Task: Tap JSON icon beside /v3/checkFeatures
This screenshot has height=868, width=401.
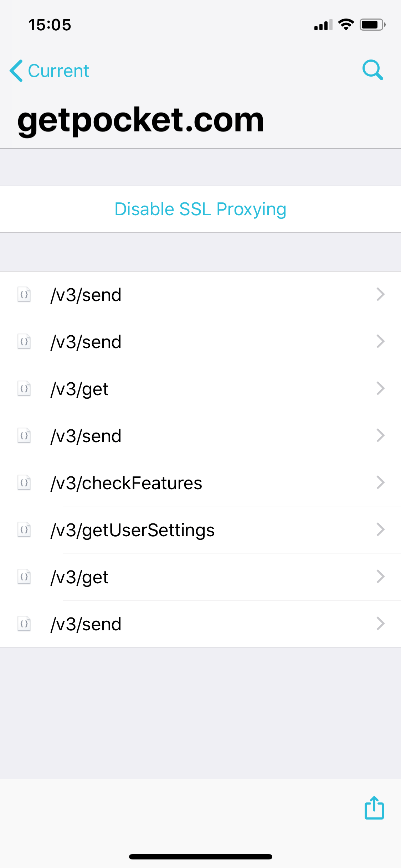Action: [24, 483]
